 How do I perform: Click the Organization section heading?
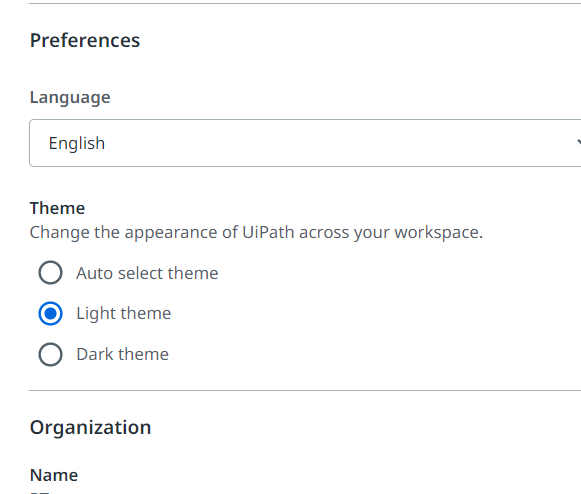[x=90, y=428]
